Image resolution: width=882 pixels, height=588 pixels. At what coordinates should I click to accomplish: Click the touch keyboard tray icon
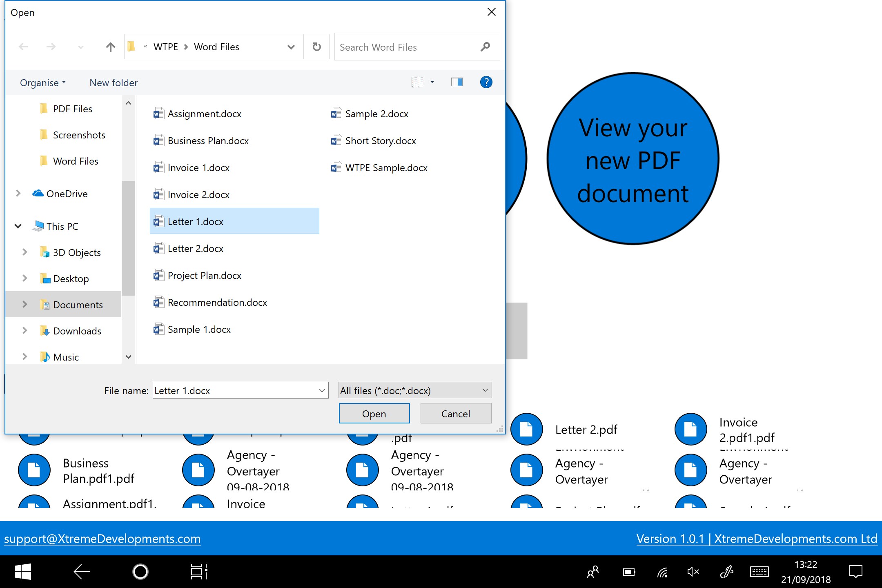pyautogui.click(x=759, y=572)
